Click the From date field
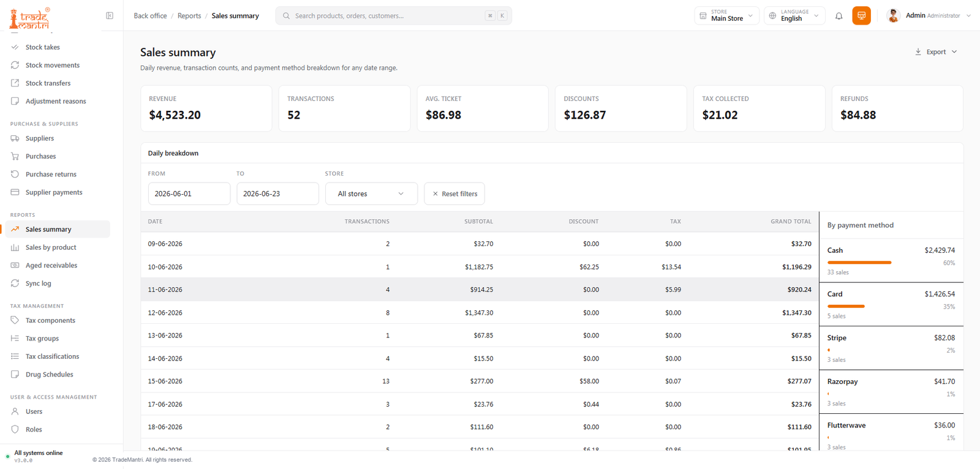This screenshot has height=469, width=980. tap(189, 193)
